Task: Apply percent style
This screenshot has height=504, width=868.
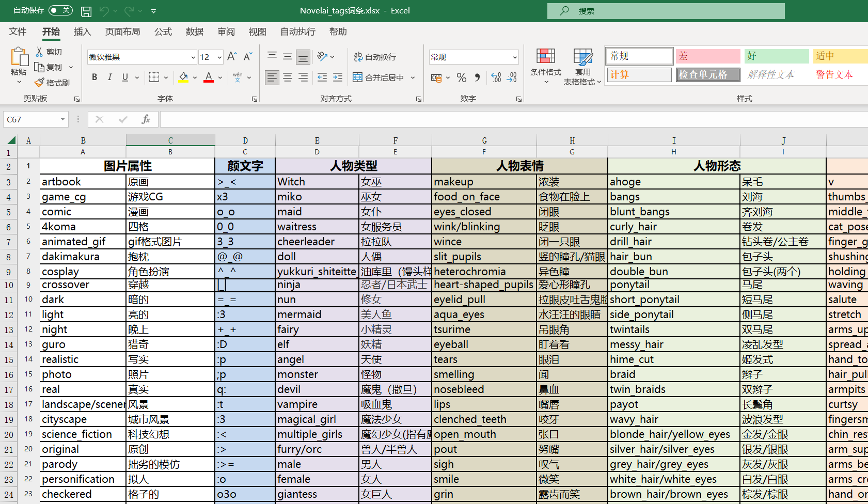Action: tap(462, 77)
